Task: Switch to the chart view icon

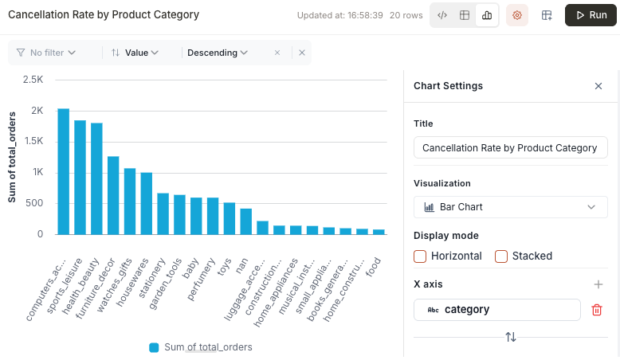Action: [487, 15]
